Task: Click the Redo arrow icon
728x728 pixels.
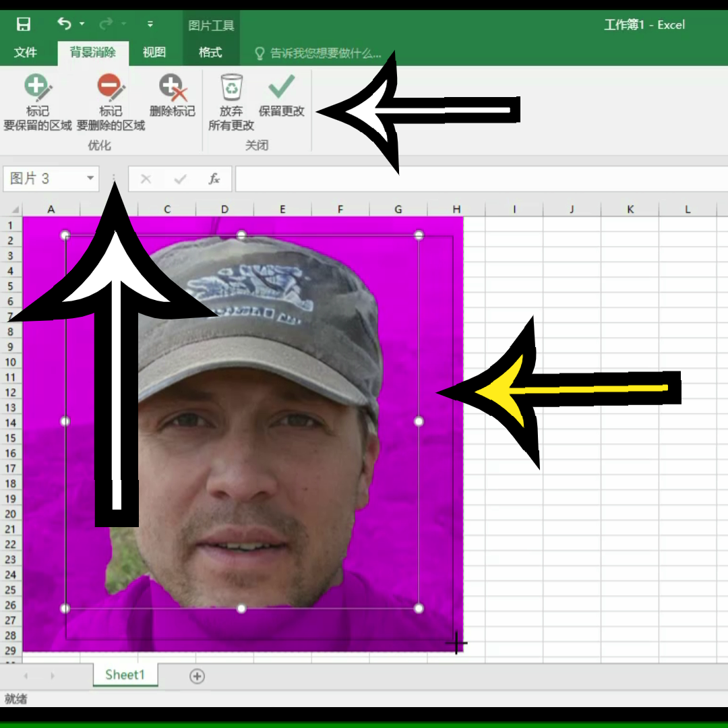Action: point(106,23)
